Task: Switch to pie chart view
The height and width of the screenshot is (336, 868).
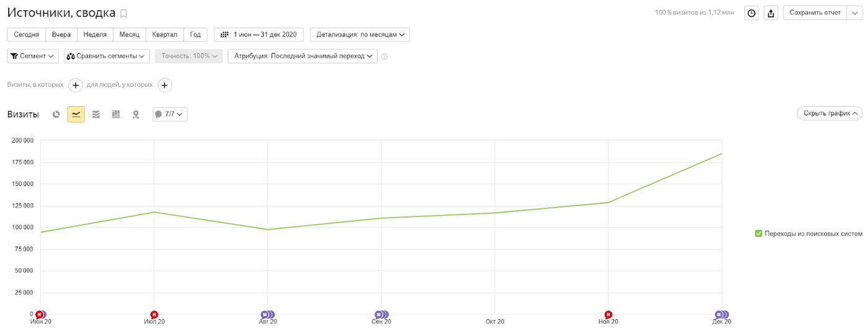Action: click(56, 114)
